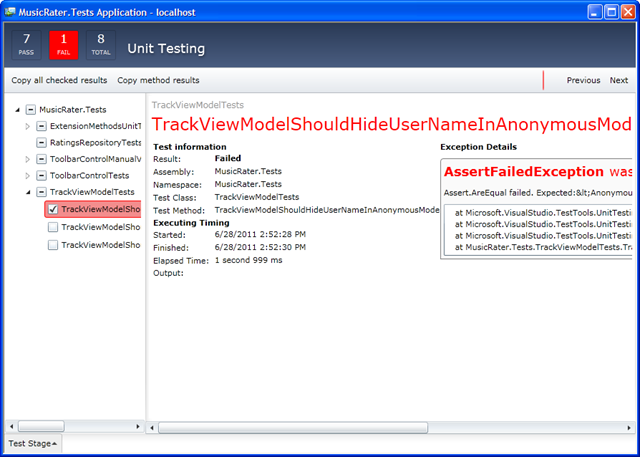Click the 7 PASS counter tile
The height and width of the screenshot is (457, 640).
27,45
